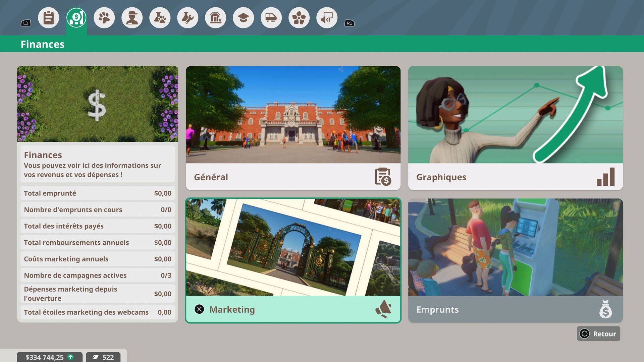Click the X confirm icon on Marketing

199,309
